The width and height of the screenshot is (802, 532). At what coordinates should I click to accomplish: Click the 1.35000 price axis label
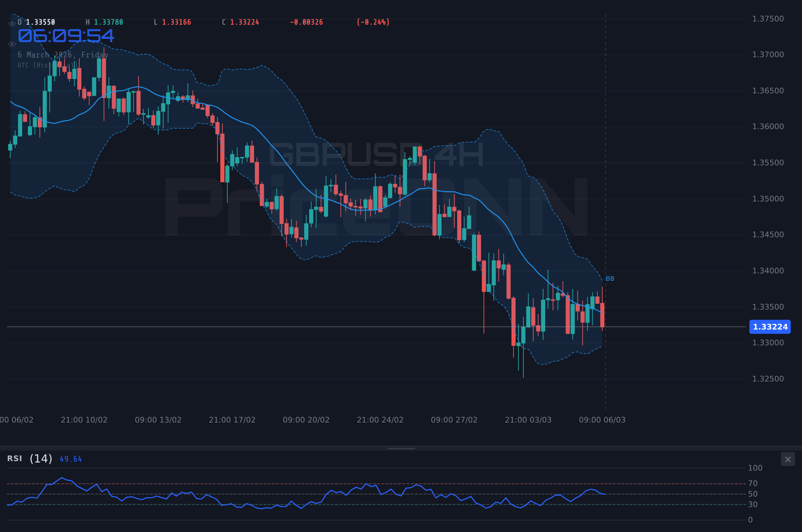pyautogui.click(x=768, y=199)
